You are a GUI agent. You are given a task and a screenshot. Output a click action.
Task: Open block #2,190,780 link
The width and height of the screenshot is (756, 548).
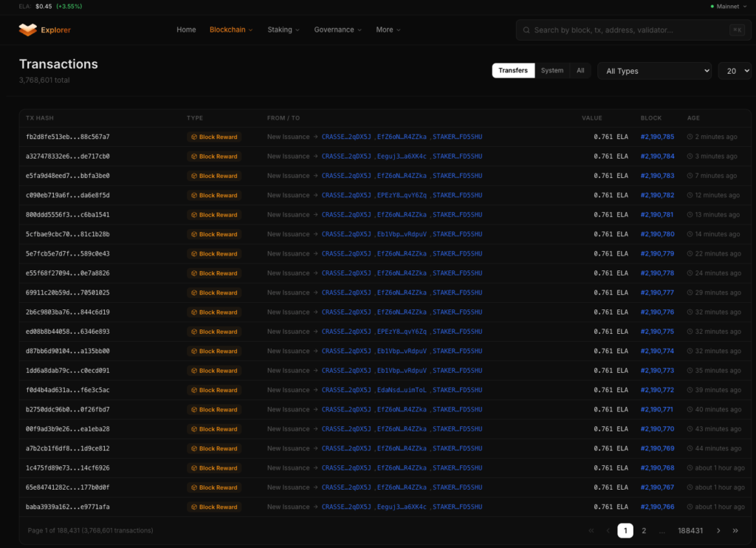(x=657, y=234)
